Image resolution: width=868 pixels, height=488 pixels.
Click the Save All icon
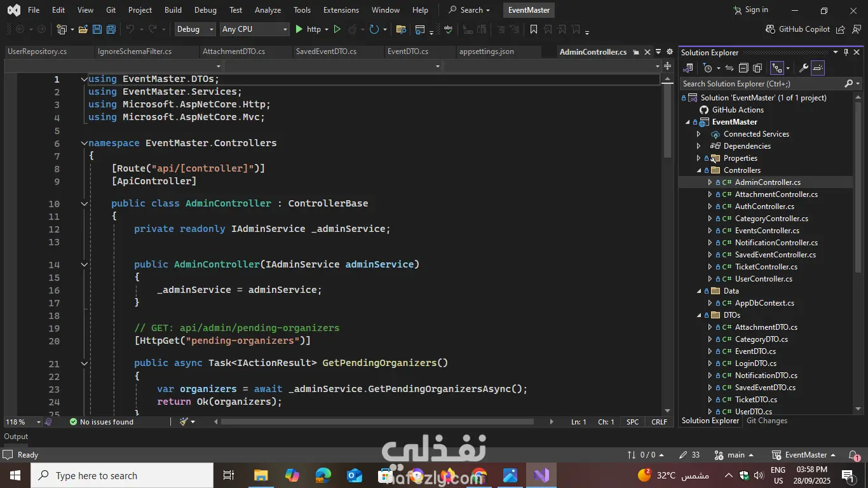pos(111,29)
